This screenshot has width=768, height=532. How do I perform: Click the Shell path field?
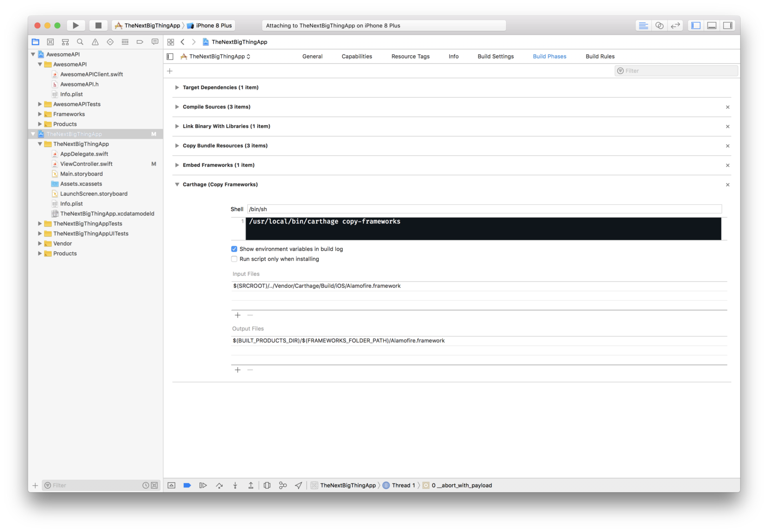(x=484, y=209)
